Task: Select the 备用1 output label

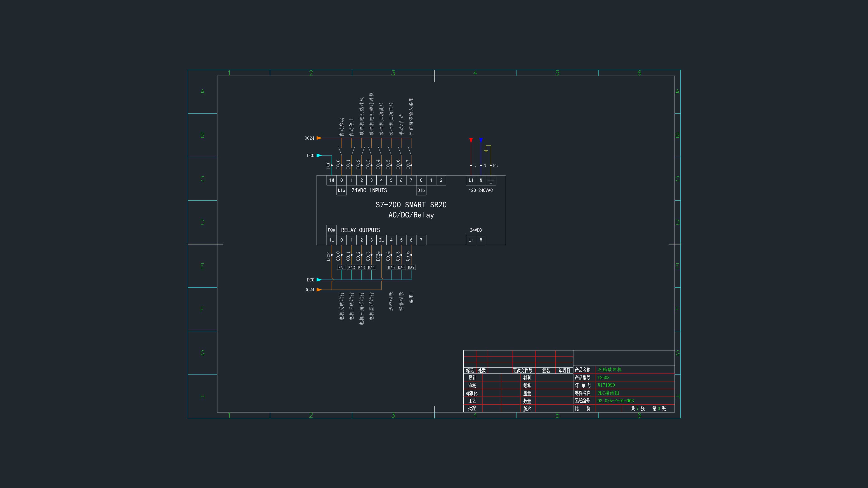Action: (411, 297)
